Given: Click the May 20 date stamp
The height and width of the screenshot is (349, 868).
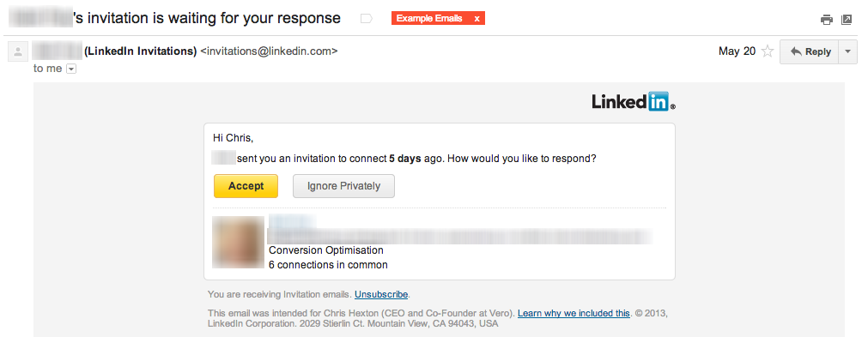Looking at the screenshot, I should 737,51.
